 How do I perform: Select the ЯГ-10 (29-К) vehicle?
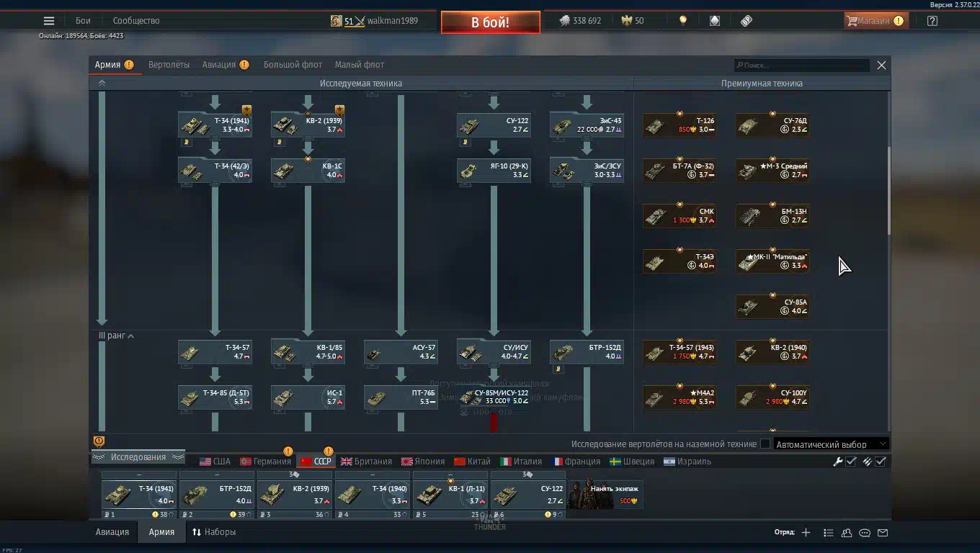pos(494,170)
